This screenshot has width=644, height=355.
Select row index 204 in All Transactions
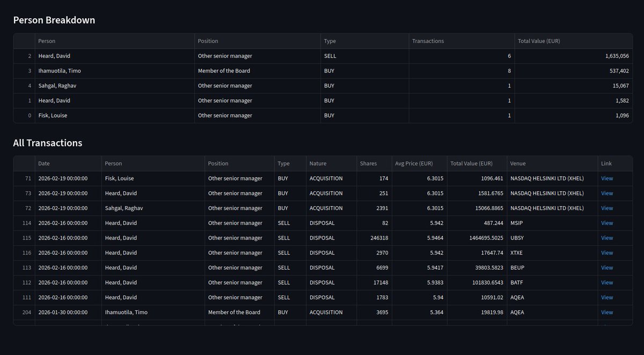click(x=24, y=313)
